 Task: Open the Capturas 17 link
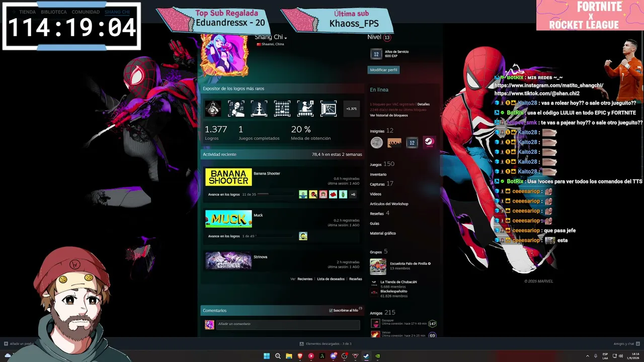click(381, 184)
